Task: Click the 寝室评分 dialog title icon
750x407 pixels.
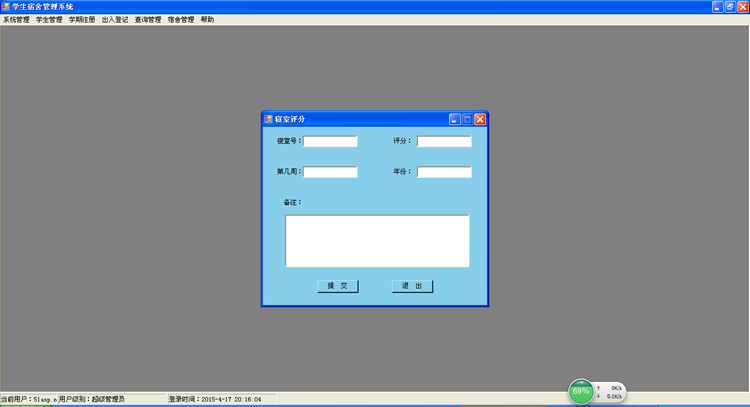Action: [268, 119]
